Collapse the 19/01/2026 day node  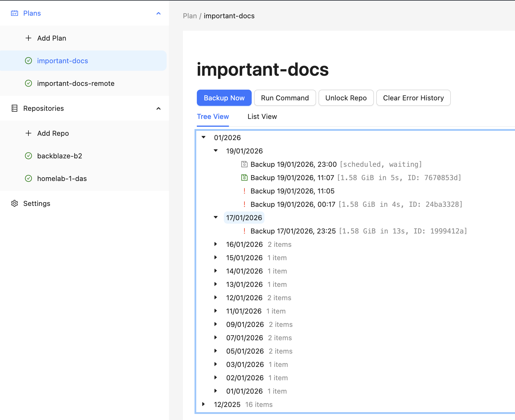coord(216,151)
